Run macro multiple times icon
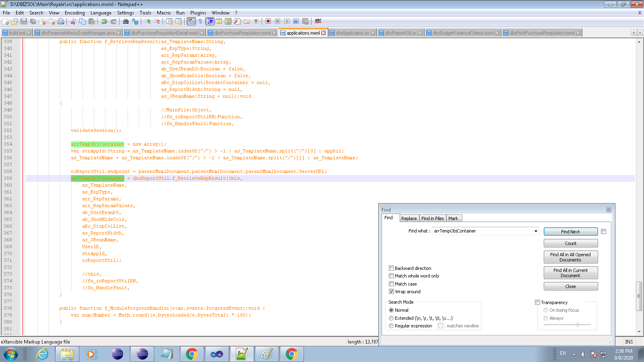This screenshot has width=644, height=362. (x=296, y=21)
